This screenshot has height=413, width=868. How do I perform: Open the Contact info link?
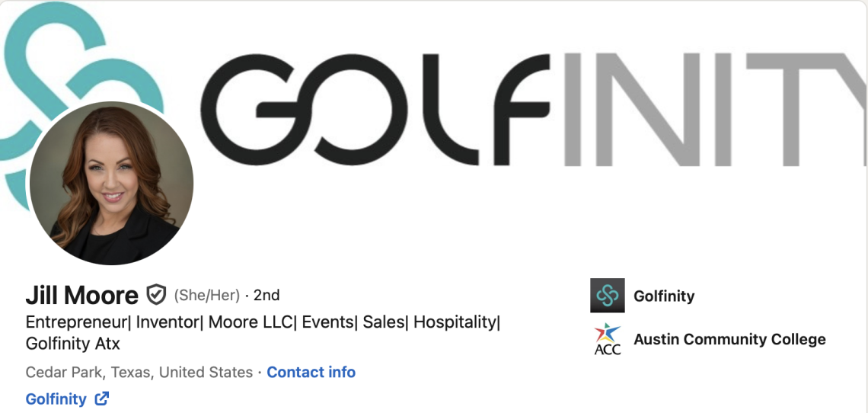click(311, 372)
